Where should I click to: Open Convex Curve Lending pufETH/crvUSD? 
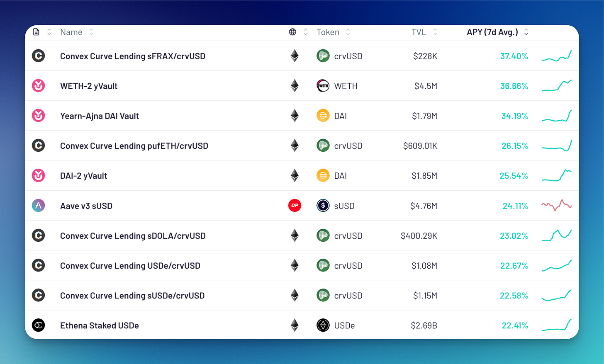tap(134, 146)
